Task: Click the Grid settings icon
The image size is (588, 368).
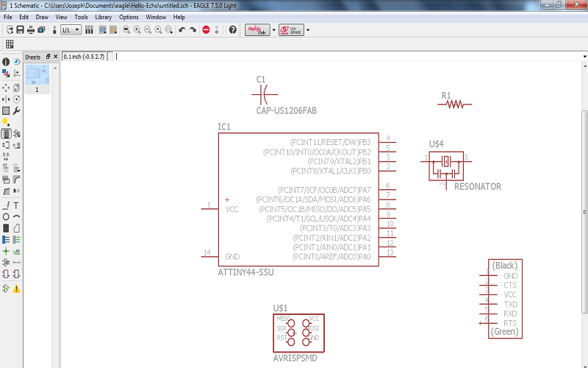Action: tap(10, 44)
